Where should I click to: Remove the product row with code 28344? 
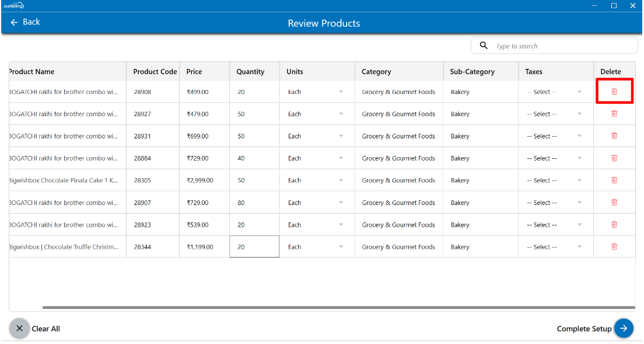614,246
